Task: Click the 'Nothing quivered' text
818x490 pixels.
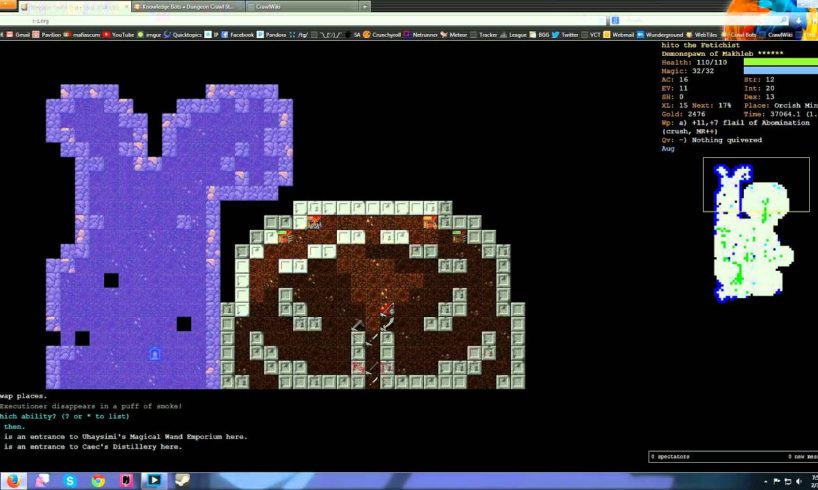Action: tap(727, 140)
